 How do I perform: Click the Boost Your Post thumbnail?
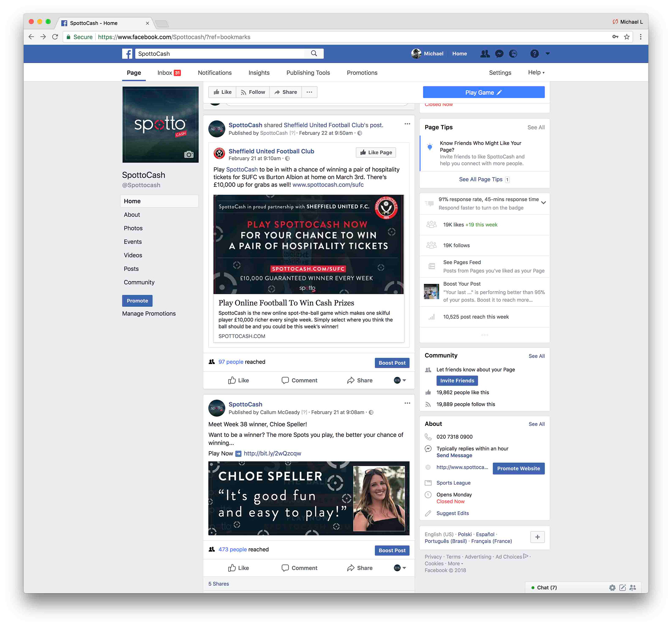(431, 291)
